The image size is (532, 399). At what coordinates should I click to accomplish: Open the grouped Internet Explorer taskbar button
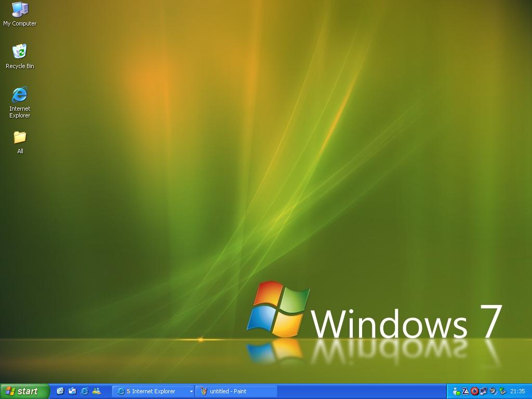pyautogui.click(x=153, y=391)
